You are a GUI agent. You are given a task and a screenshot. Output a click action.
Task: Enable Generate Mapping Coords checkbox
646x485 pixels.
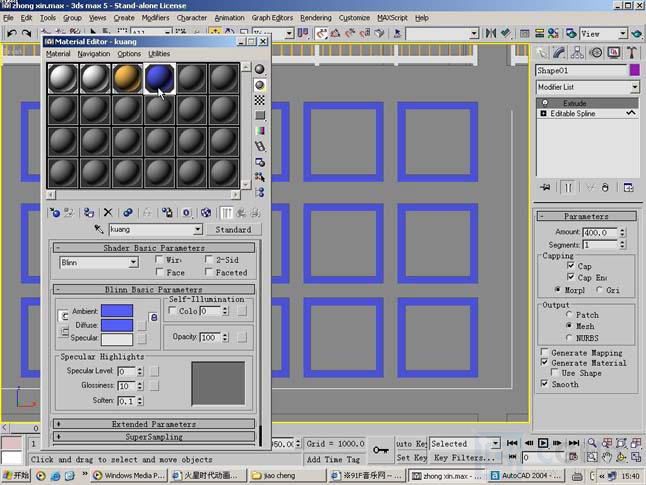pyautogui.click(x=544, y=352)
